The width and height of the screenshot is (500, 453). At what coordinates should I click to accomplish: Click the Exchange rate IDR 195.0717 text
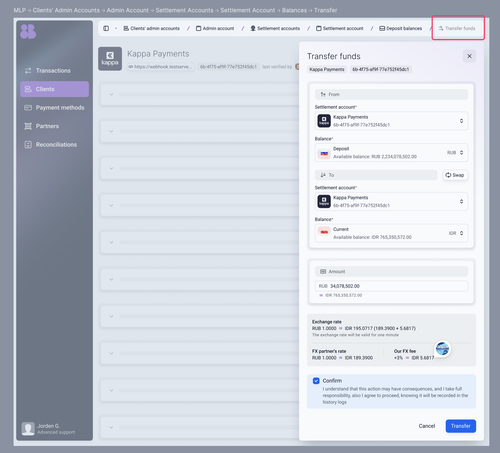click(380, 328)
